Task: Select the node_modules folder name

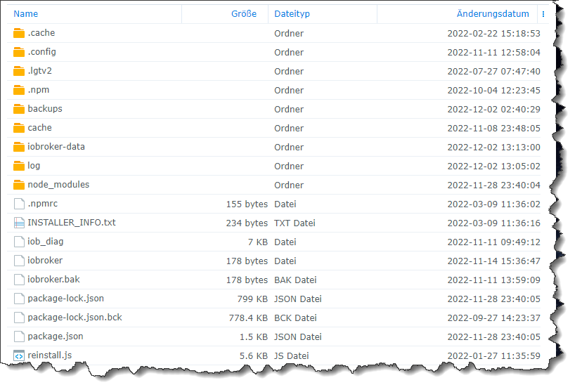Action: click(58, 185)
